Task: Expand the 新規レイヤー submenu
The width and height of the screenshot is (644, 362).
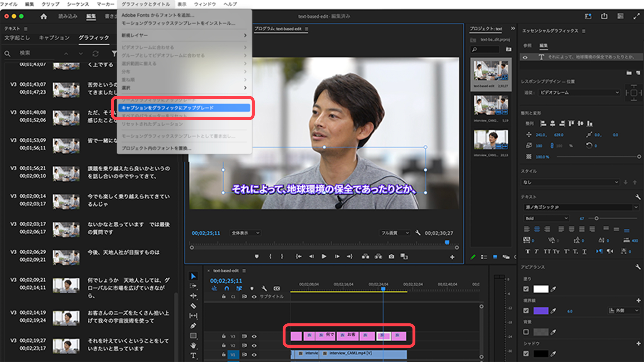Action: (x=184, y=35)
